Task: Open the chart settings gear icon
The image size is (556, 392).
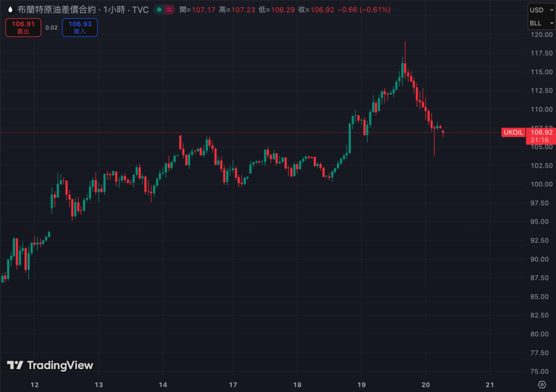Action: pos(542,384)
